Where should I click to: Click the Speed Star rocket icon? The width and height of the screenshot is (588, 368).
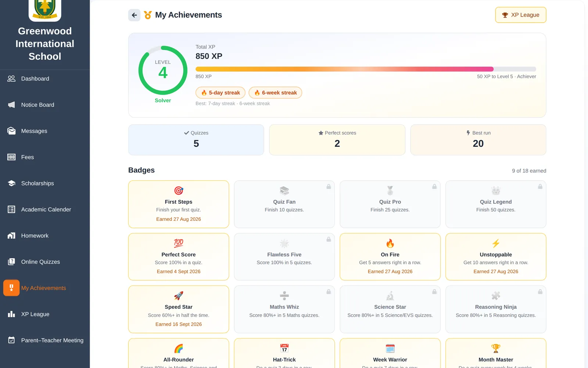point(179,296)
